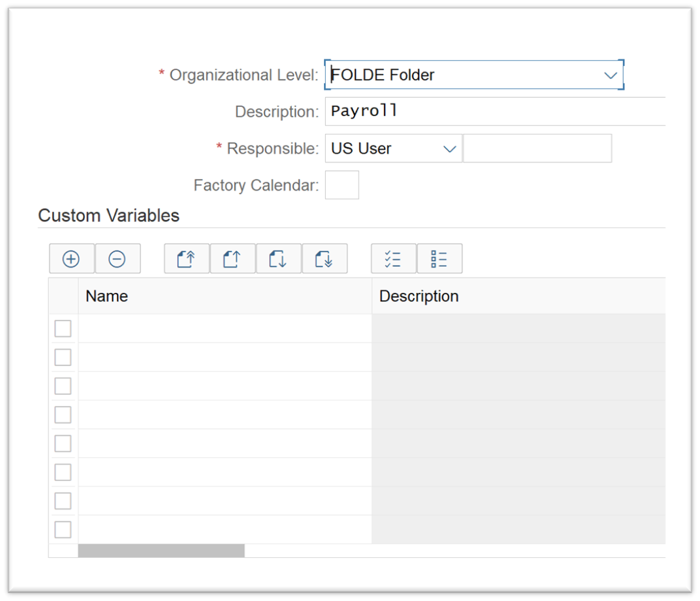
Task: Tick the third row checkbox
Action: pos(63,386)
